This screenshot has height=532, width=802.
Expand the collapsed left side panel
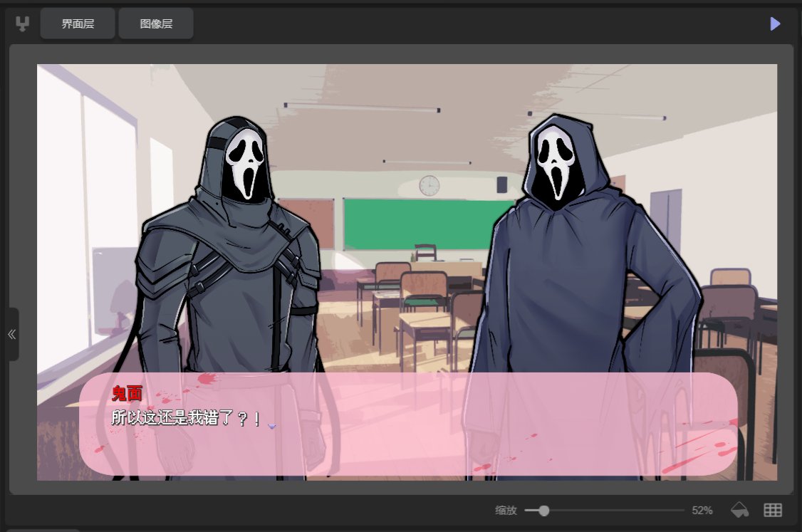coord(11,335)
